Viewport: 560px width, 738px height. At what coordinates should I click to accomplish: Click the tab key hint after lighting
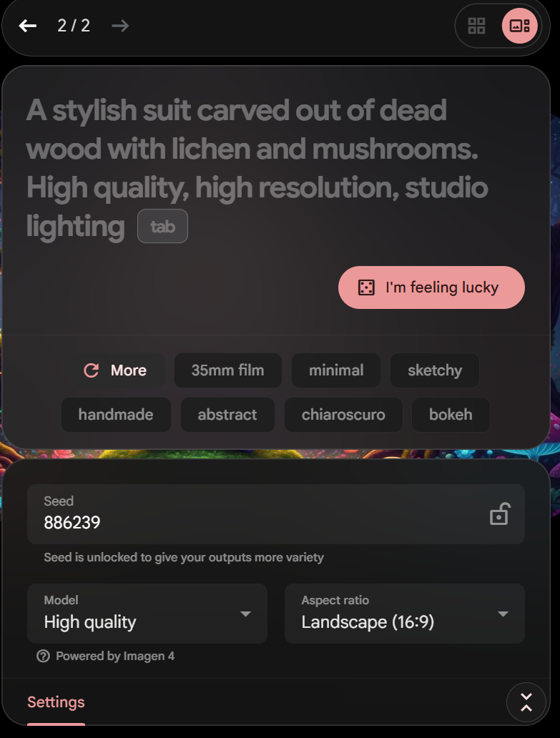(x=162, y=227)
